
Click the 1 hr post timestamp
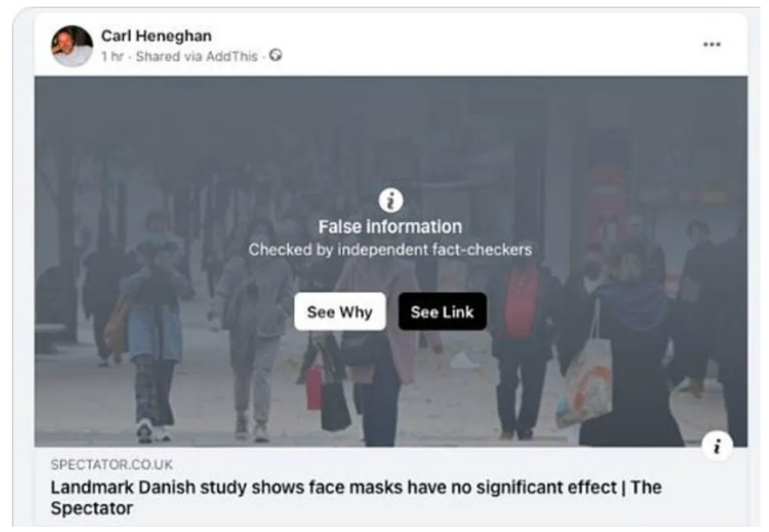pyautogui.click(x=113, y=56)
